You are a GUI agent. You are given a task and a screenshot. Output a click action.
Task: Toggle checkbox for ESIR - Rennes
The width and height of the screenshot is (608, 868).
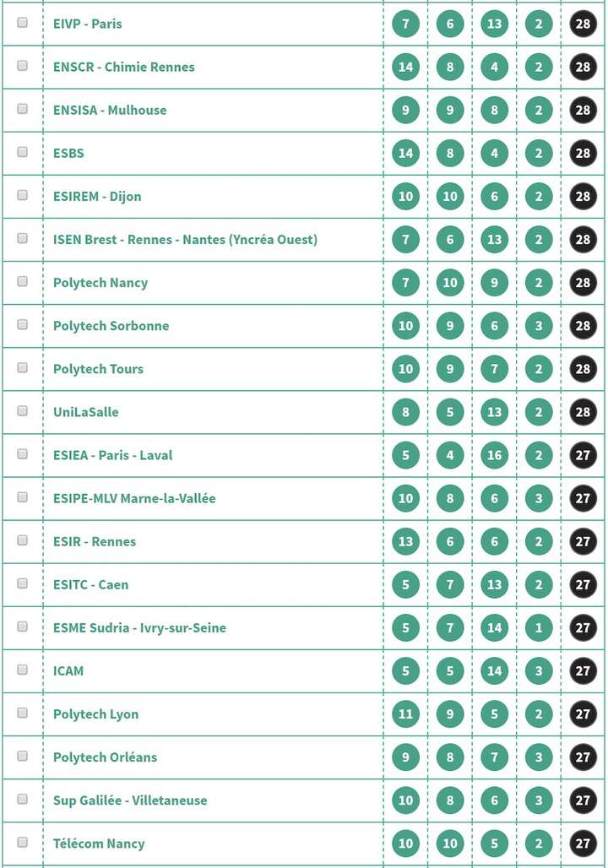click(23, 540)
